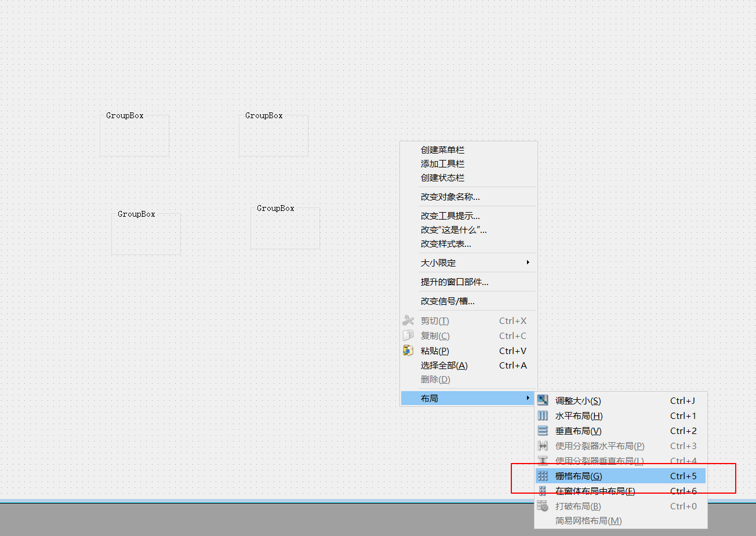Choose 创建菜单栏 from the context menu
The height and width of the screenshot is (536, 756).
coord(442,150)
